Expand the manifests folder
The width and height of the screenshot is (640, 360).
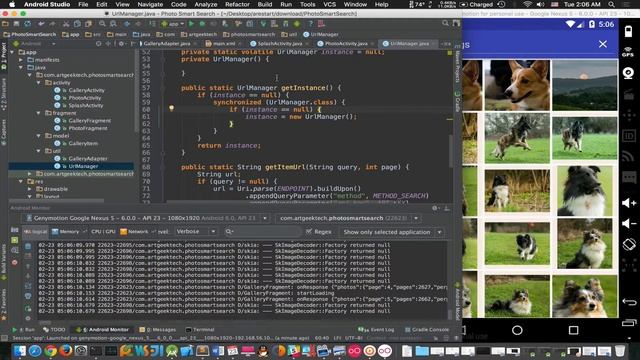tap(21, 60)
